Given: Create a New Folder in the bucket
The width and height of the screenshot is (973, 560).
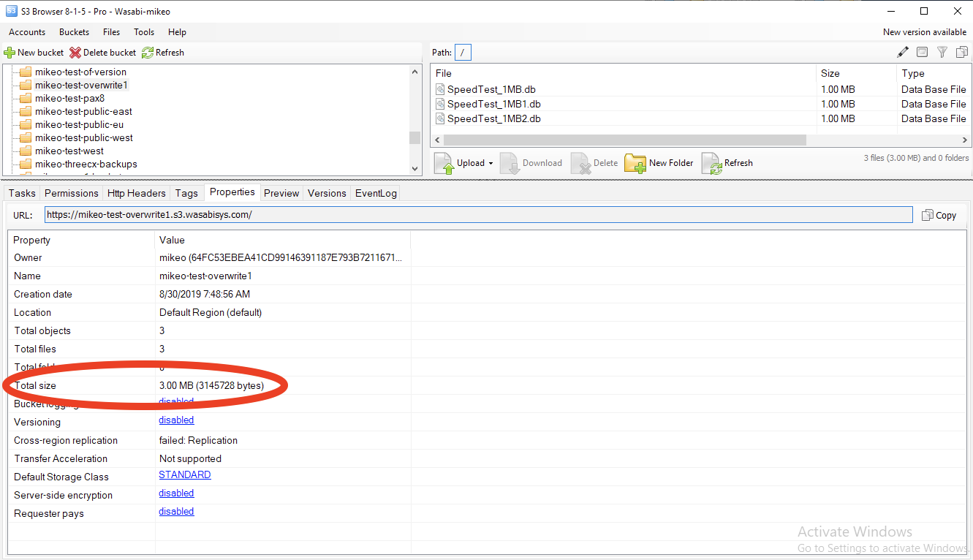Looking at the screenshot, I should [x=659, y=163].
